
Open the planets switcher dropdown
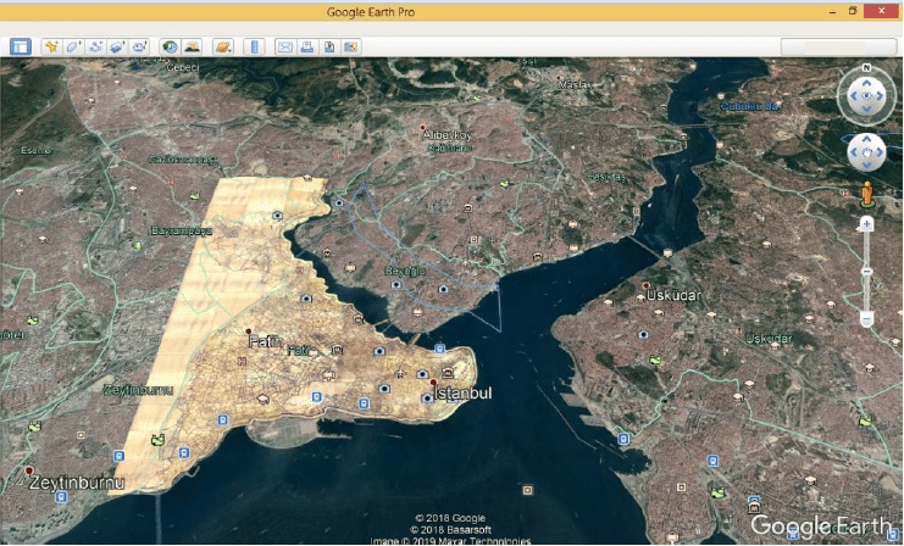pyautogui.click(x=223, y=46)
